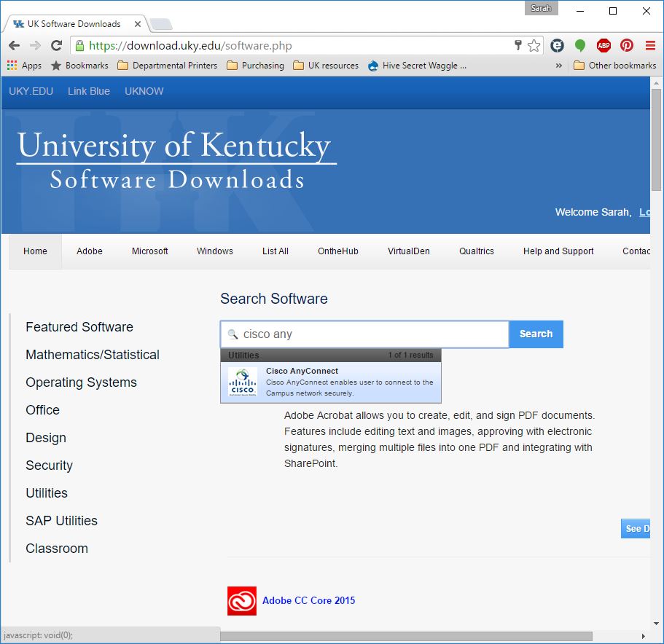Open a new browser tab
Screen dimensions: 664x644
[x=161, y=24]
